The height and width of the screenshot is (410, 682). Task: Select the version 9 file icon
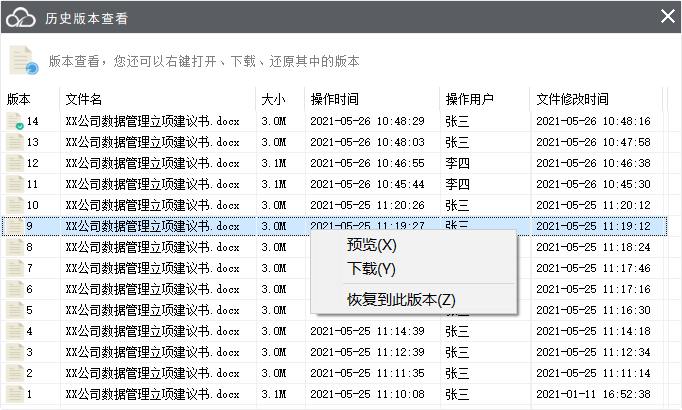coord(14,226)
